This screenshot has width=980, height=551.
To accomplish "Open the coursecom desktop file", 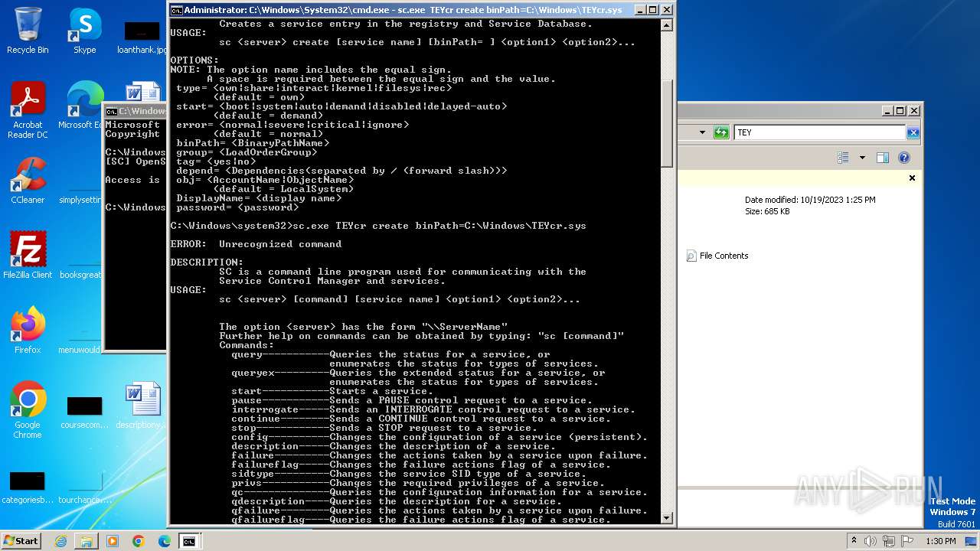I will [x=84, y=412].
